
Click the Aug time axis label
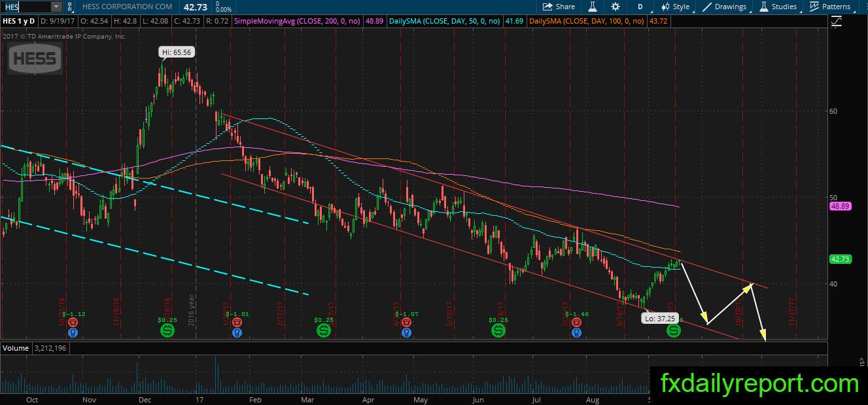coord(593,400)
